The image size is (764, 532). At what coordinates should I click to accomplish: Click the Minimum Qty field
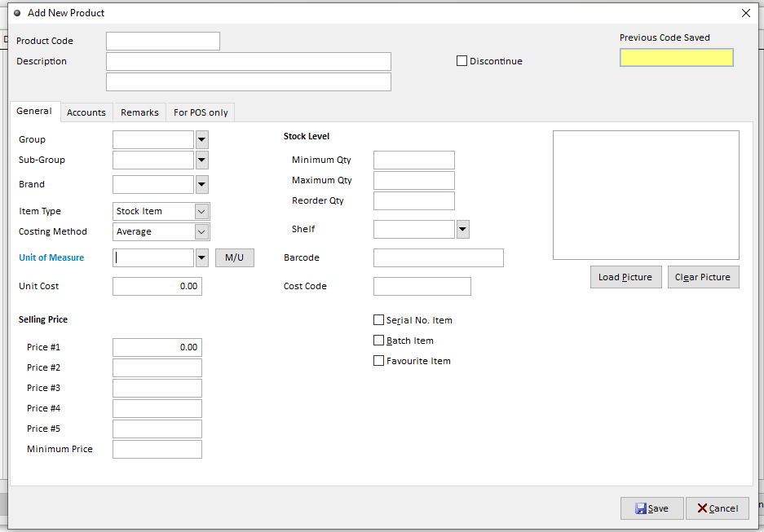pos(414,160)
